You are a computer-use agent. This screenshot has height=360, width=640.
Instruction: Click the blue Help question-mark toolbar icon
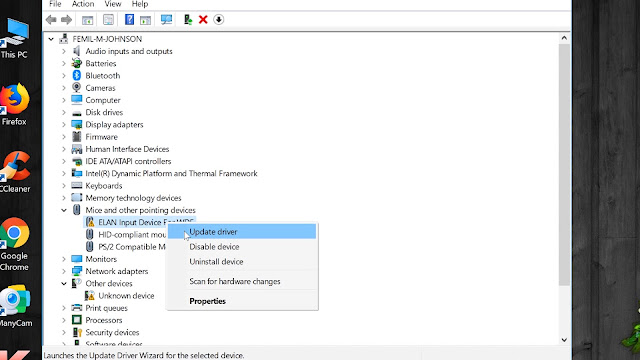[x=129, y=20]
